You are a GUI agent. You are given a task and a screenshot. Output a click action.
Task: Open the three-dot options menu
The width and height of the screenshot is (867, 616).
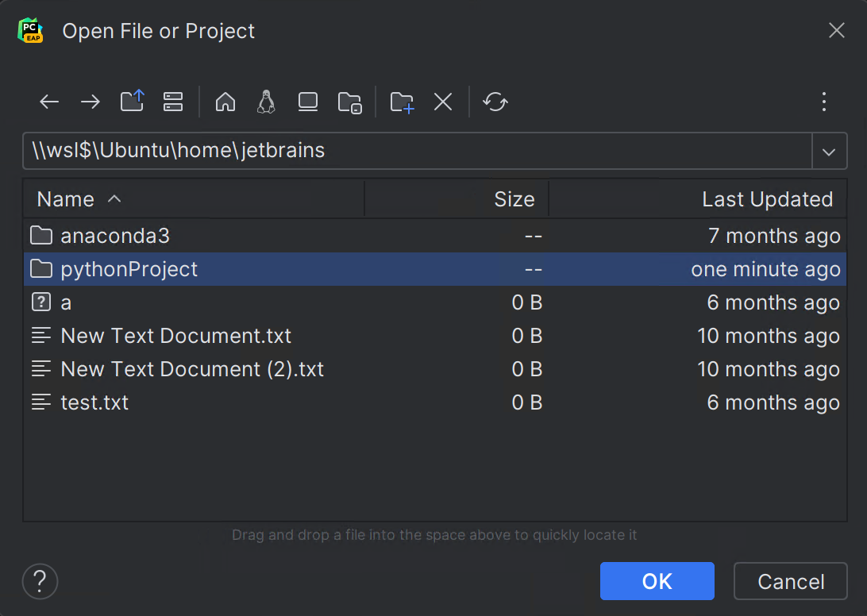(823, 102)
